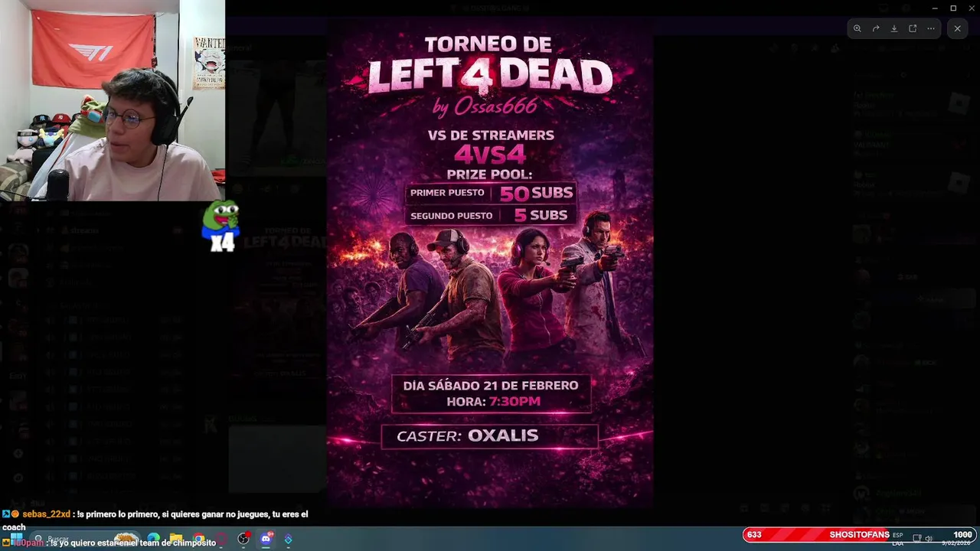
Task: Forward the image using the arrow icon
Action: click(876, 28)
